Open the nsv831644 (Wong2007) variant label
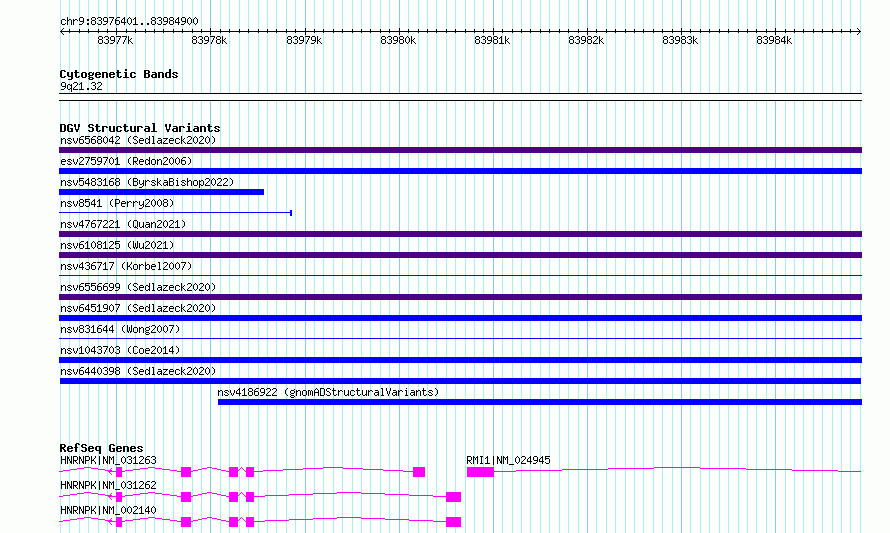 tap(120, 329)
